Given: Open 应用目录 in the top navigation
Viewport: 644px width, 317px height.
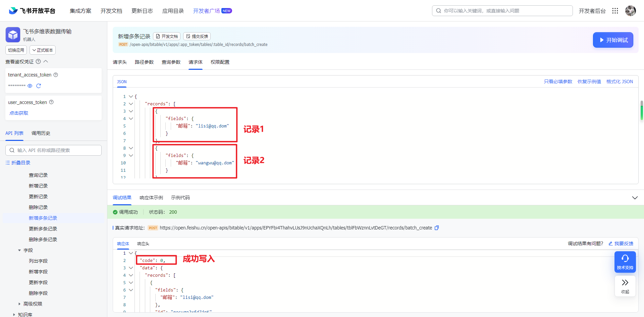Looking at the screenshot, I should 173,11.
